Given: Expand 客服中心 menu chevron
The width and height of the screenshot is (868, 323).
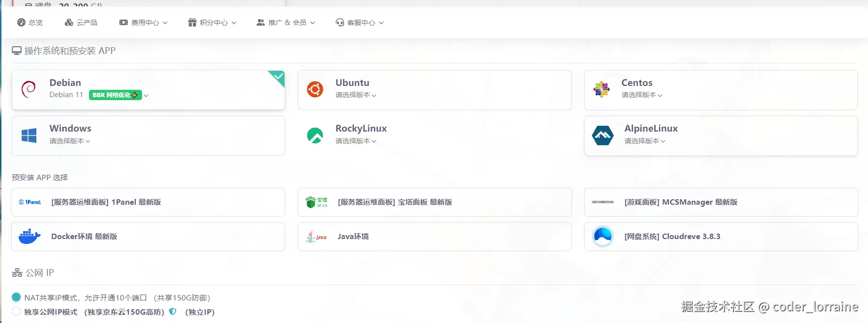Looking at the screenshot, I should pyautogui.click(x=381, y=23).
